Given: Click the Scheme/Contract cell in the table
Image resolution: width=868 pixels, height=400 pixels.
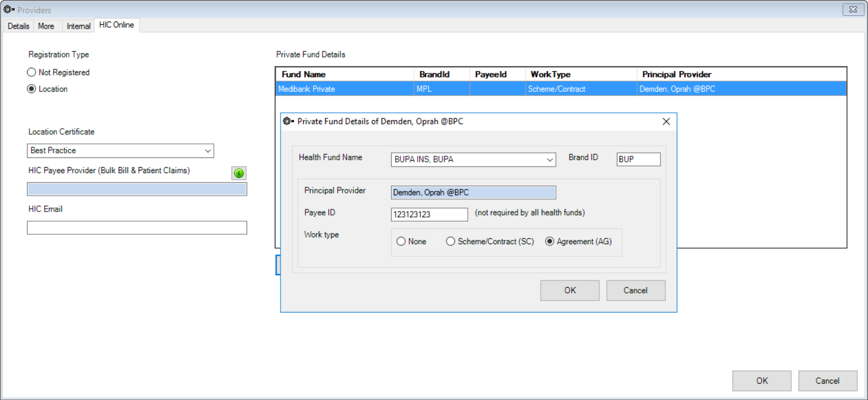Looking at the screenshot, I should tap(581, 89).
